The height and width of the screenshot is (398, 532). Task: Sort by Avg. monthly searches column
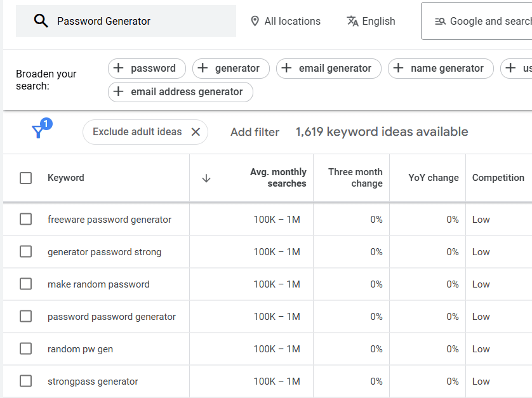coord(278,178)
